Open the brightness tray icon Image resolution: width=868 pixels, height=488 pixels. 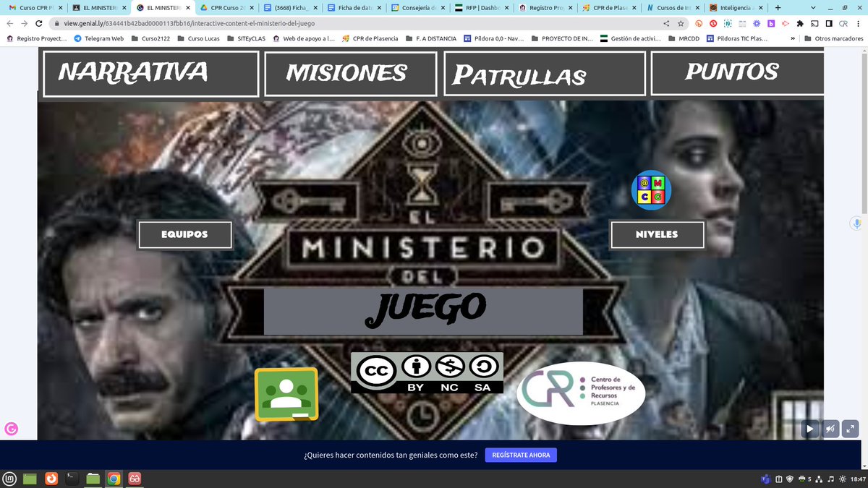[x=843, y=479]
